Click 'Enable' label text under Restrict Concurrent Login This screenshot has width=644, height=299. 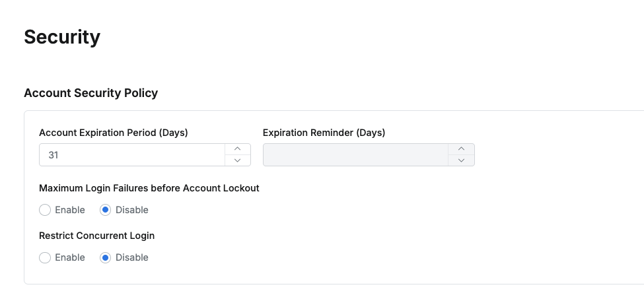coord(70,257)
